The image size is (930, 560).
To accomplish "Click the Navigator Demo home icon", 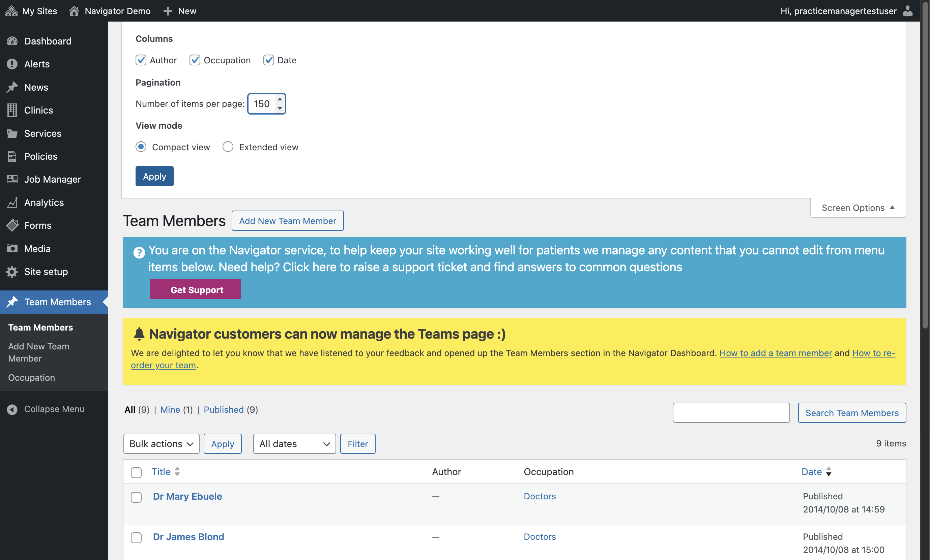I will pos(74,11).
